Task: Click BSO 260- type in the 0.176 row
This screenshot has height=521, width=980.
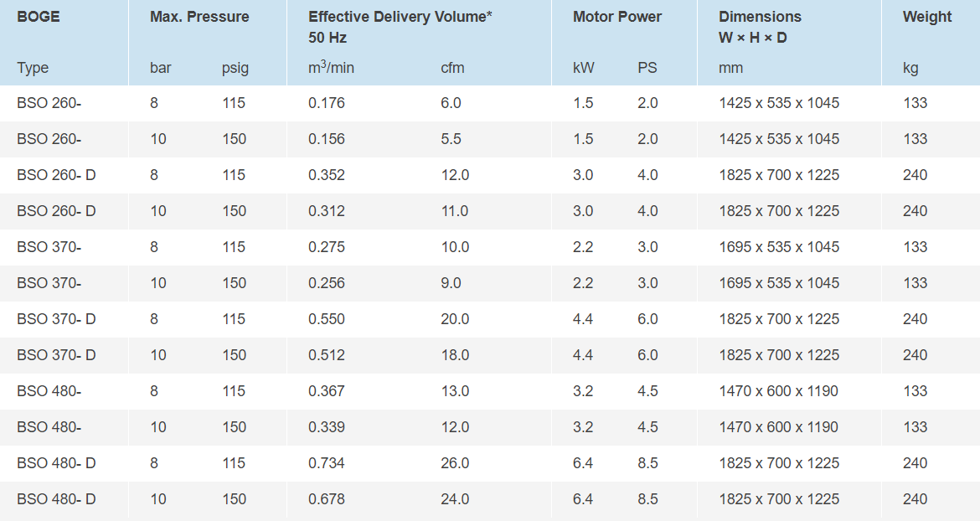Action: click(x=49, y=103)
